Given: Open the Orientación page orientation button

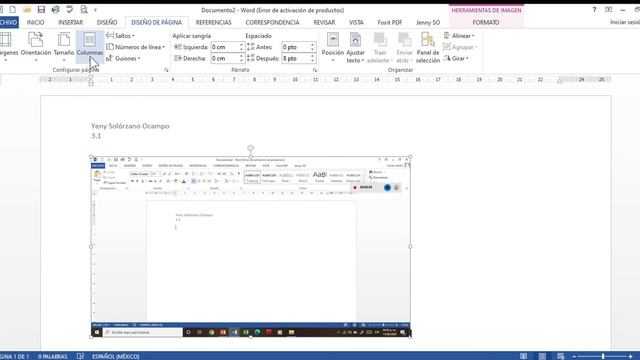Looking at the screenshot, I should pyautogui.click(x=36, y=47).
